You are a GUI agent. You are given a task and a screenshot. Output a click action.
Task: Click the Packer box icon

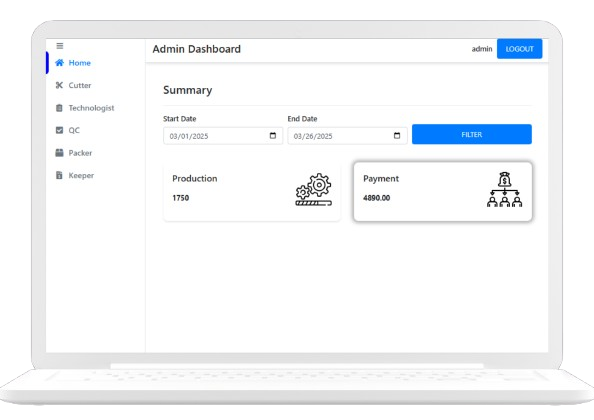tap(59, 153)
